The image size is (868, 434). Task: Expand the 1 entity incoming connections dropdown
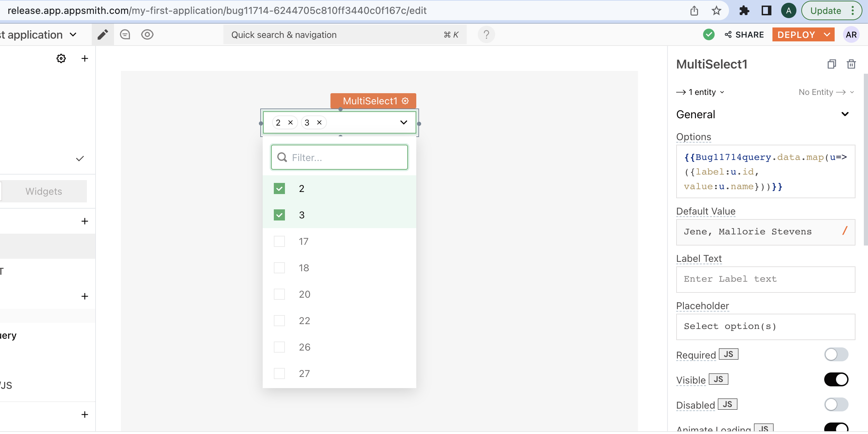pyautogui.click(x=701, y=92)
